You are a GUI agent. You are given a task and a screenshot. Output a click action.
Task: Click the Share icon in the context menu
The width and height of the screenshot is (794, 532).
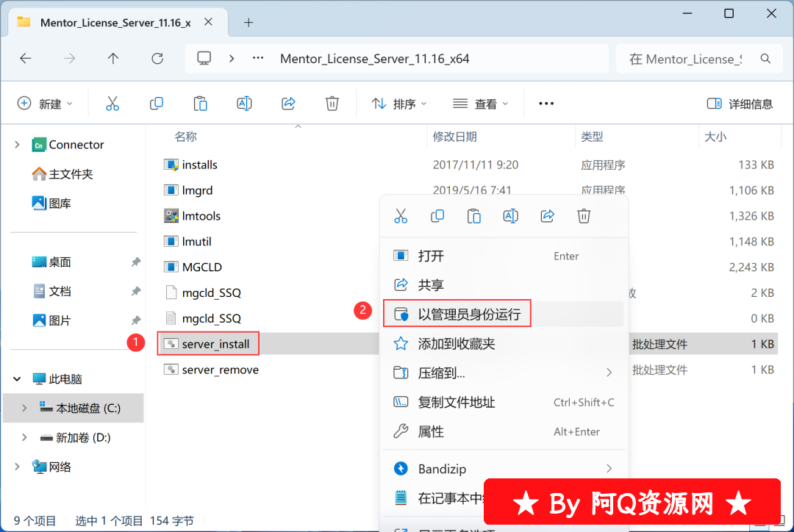point(548,216)
